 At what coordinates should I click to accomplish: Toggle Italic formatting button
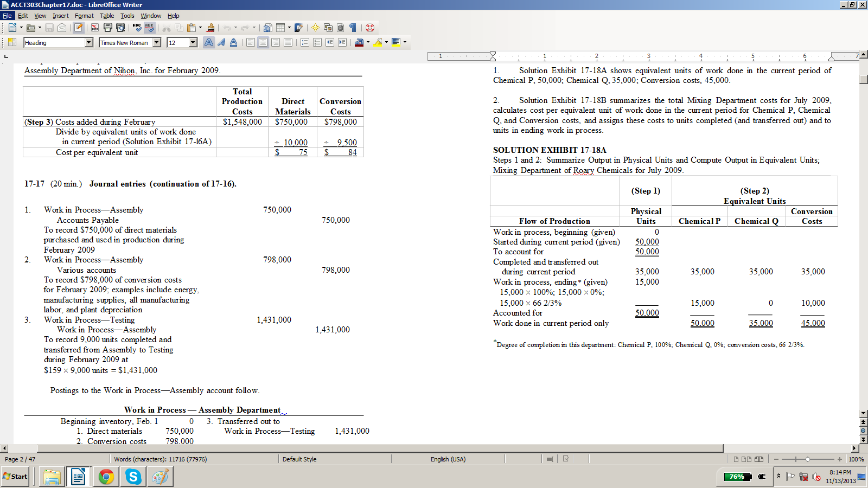click(221, 42)
